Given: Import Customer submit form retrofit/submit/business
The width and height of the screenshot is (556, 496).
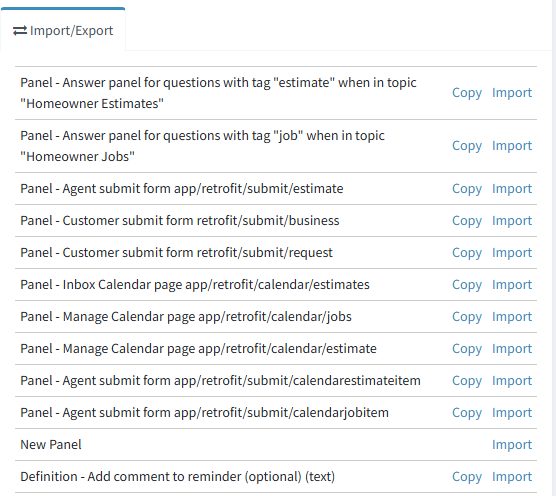Looking at the screenshot, I should [x=512, y=221].
